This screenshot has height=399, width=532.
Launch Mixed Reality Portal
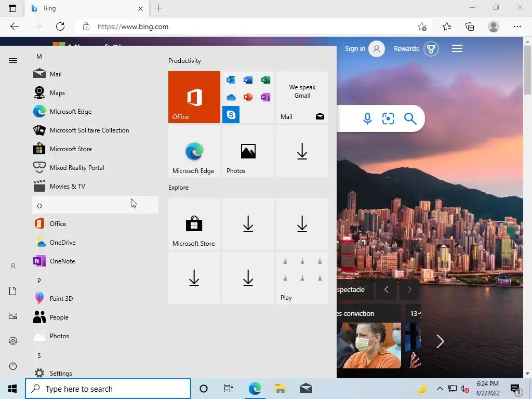95,167
